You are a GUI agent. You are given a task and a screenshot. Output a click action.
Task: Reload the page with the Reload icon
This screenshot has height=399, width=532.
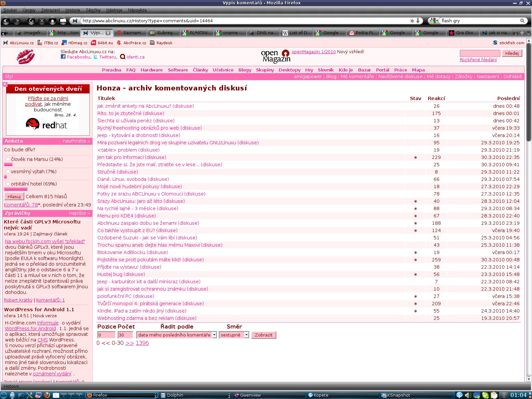(x=31, y=21)
